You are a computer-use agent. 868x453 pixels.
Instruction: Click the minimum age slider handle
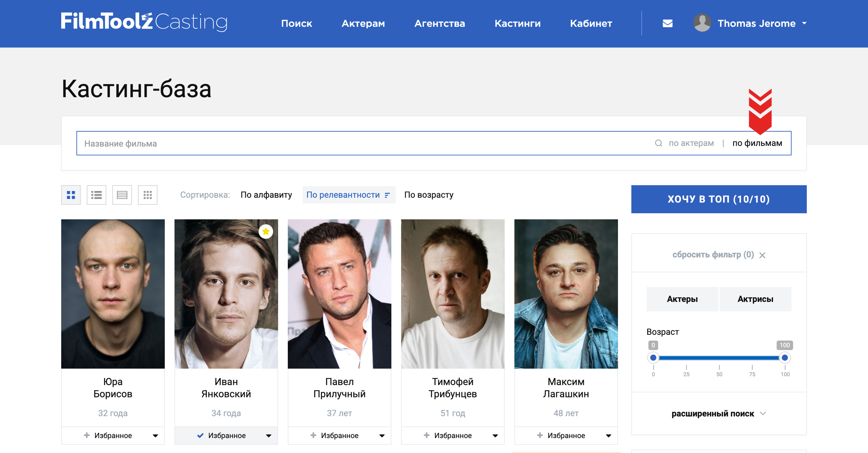653,358
